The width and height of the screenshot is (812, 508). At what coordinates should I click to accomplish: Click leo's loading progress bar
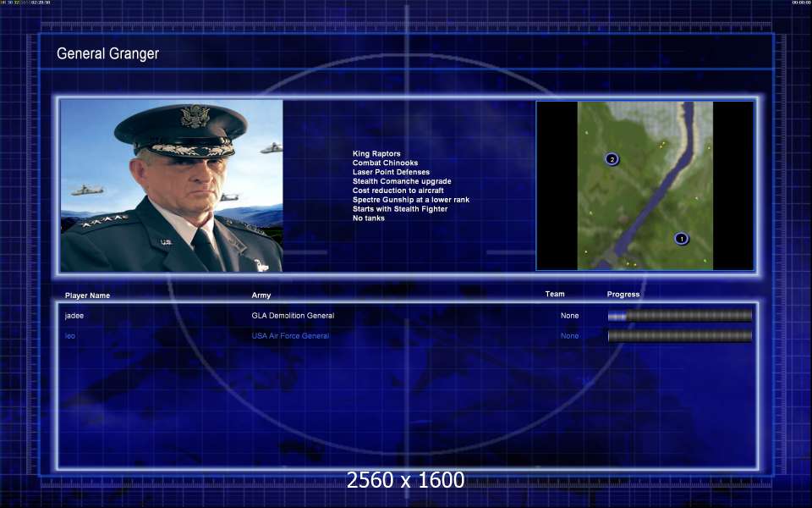coord(679,336)
